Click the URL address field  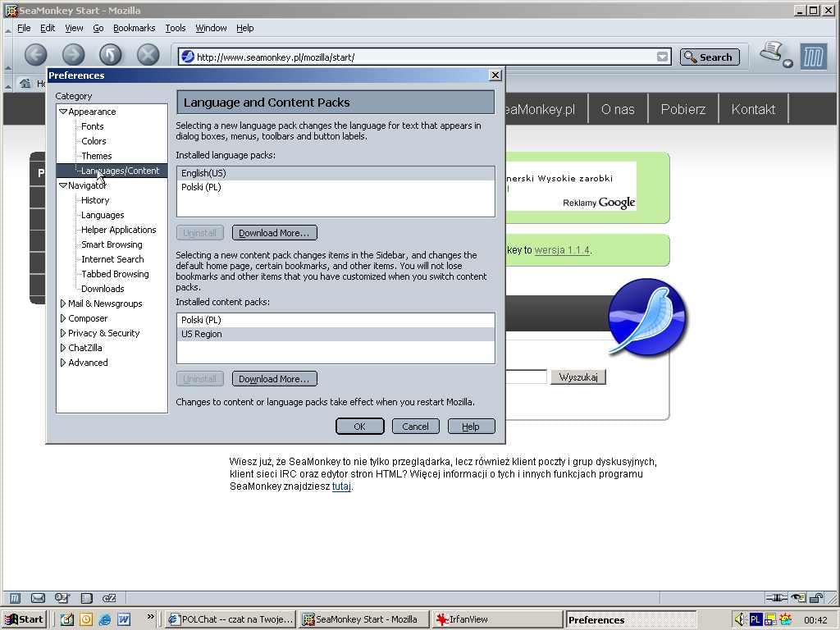click(425, 57)
